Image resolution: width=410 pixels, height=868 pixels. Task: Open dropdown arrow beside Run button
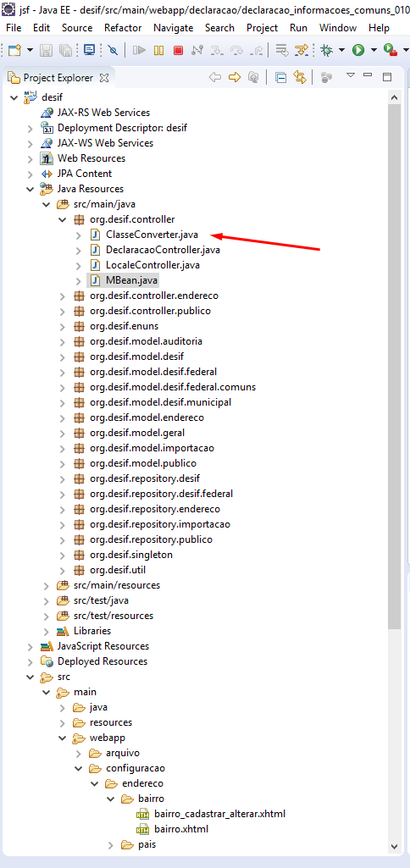click(x=374, y=50)
